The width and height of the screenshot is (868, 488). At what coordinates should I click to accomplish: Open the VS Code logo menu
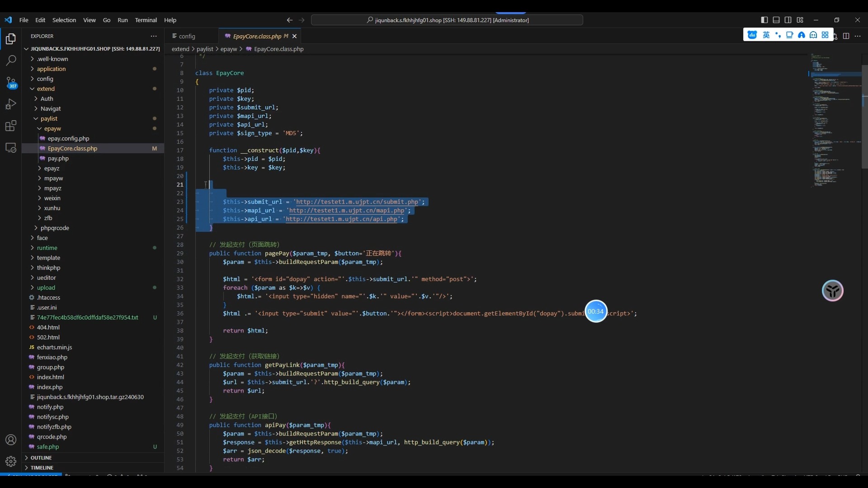click(8, 20)
